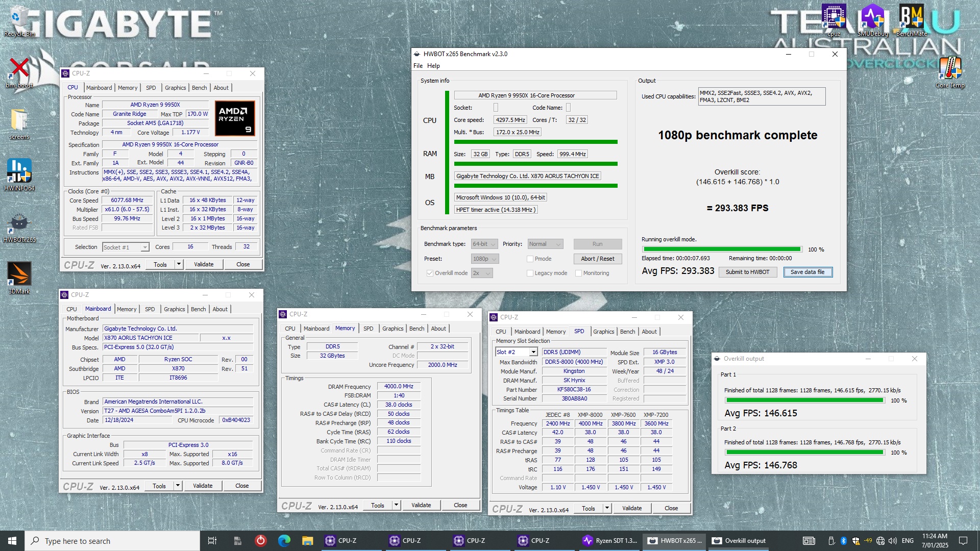This screenshot has width=980, height=551.
Task: Open the Overkill 2x multiplier dropdown
Action: click(x=482, y=273)
